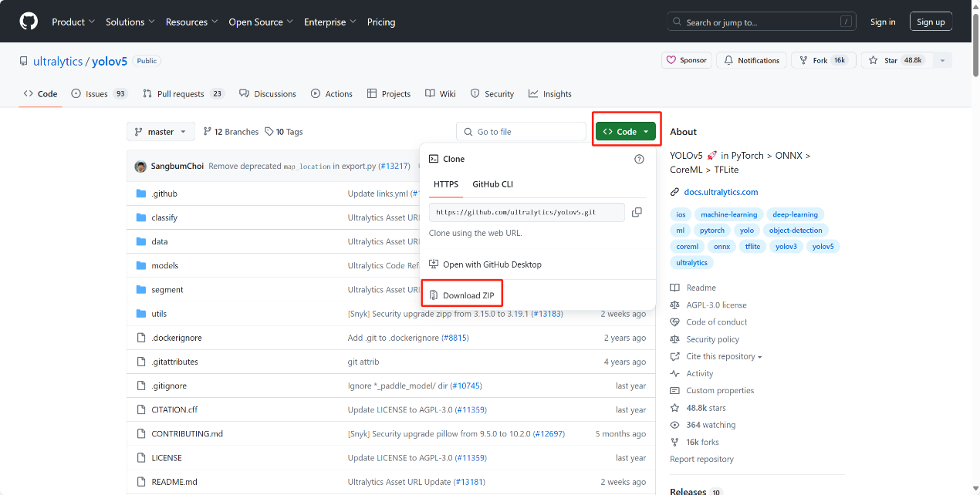980x495 pixels.
Task: Click the fork icon beside 16k forks
Action: tap(675, 442)
